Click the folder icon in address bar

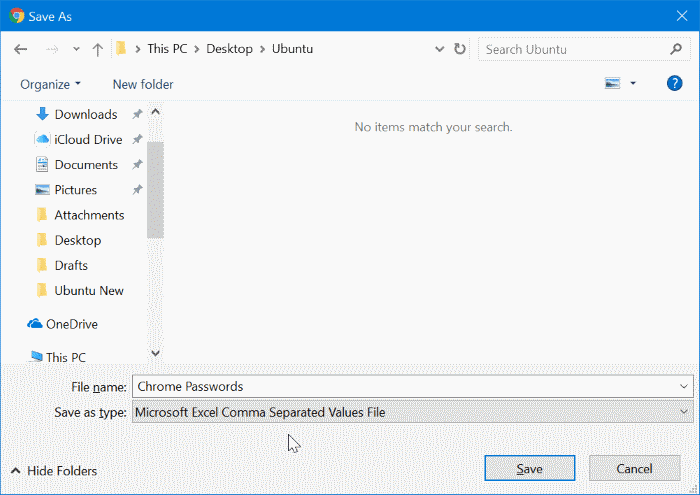tap(121, 48)
